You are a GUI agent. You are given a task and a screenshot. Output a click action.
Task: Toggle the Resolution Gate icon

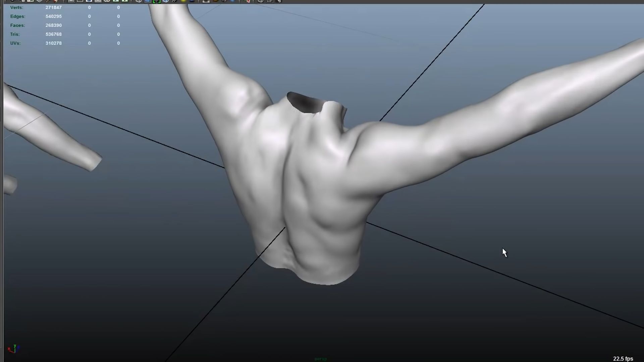(89, 1)
